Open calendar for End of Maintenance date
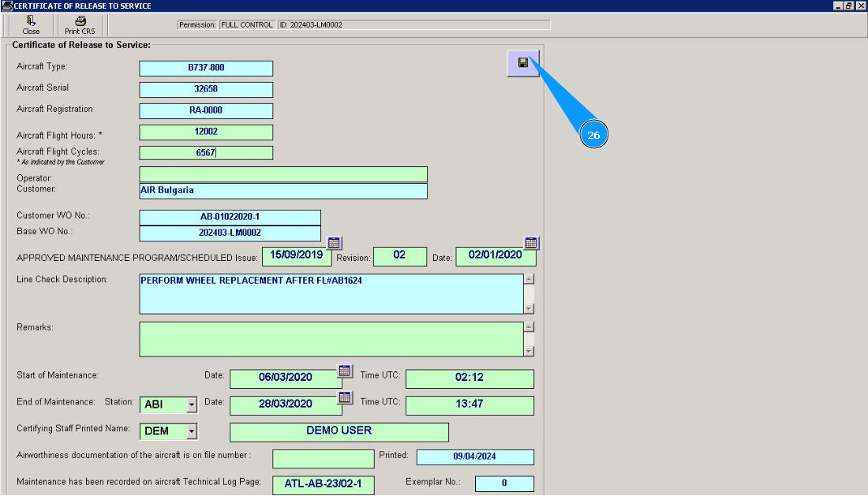The image size is (868, 496). click(x=345, y=397)
